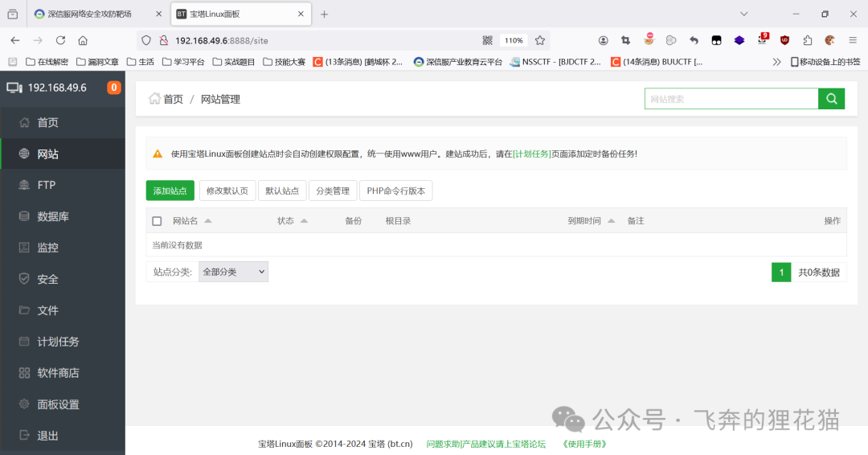Open the 深信服产业教育云平台 bookmark

click(458, 62)
